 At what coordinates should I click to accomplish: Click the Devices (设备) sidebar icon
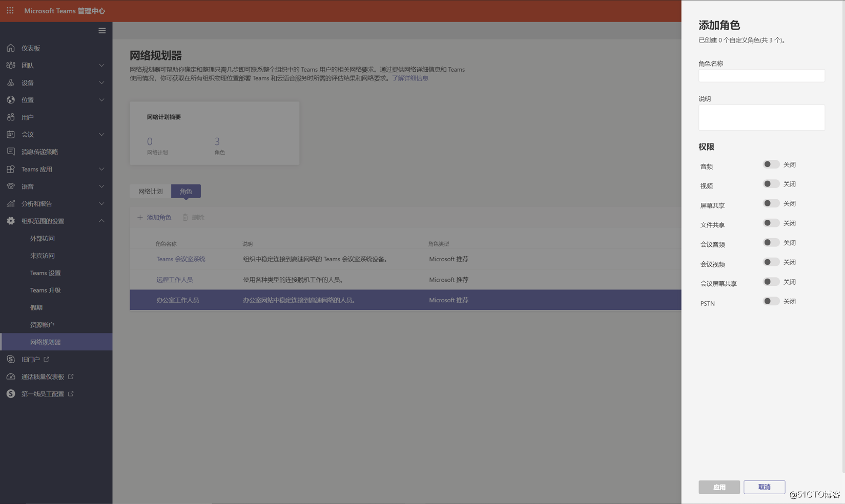(11, 82)
